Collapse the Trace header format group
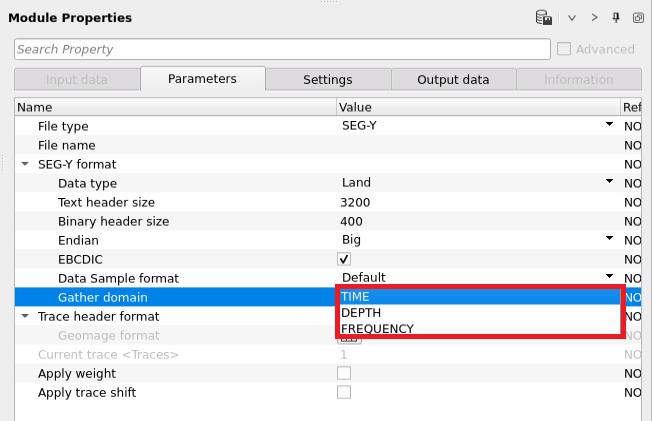The width and height of the screenshot is (652, 421). (25, 316)
